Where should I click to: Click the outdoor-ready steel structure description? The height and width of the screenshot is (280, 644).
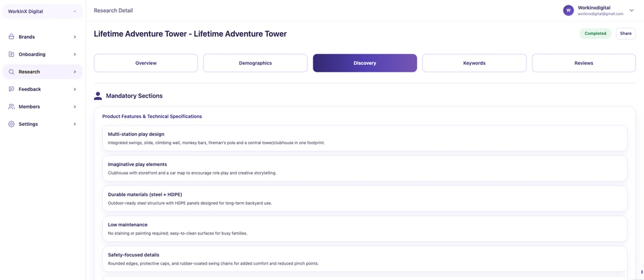click(190, 204)
